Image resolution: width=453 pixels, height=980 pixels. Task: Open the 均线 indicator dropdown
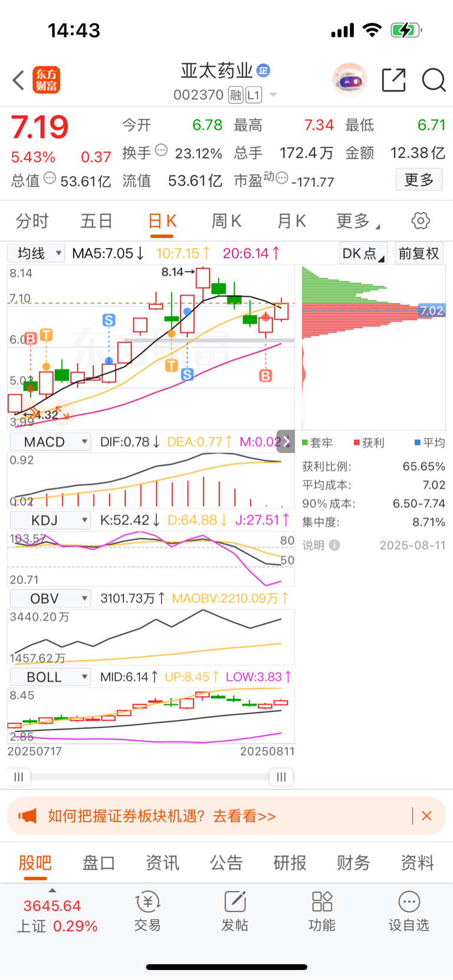pos(35,253)
